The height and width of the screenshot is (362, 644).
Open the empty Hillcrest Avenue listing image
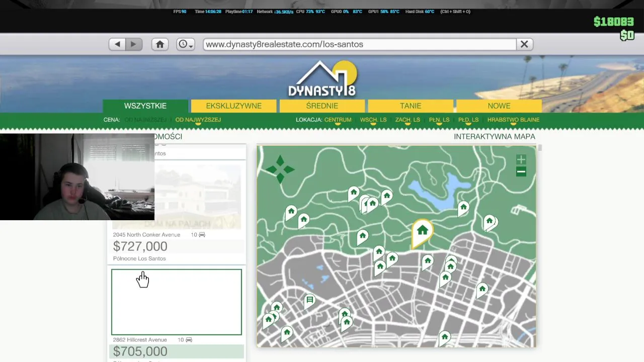(177, 302)
